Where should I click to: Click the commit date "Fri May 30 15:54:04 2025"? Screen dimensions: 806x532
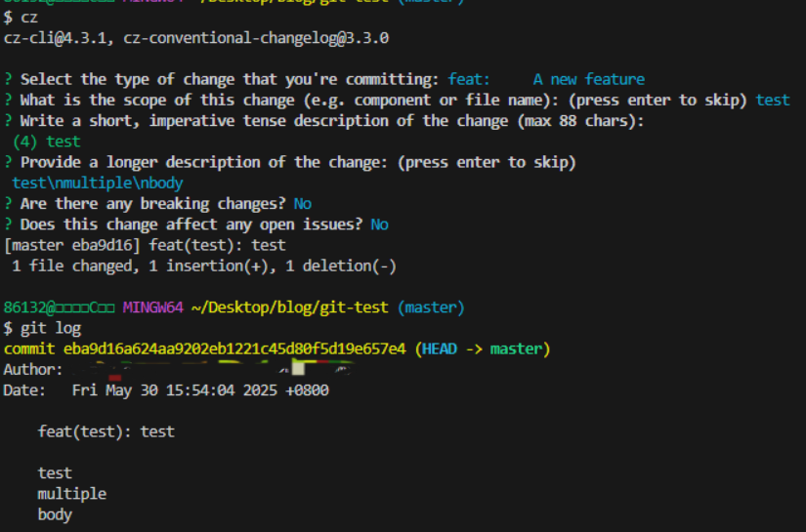point(176,390)
